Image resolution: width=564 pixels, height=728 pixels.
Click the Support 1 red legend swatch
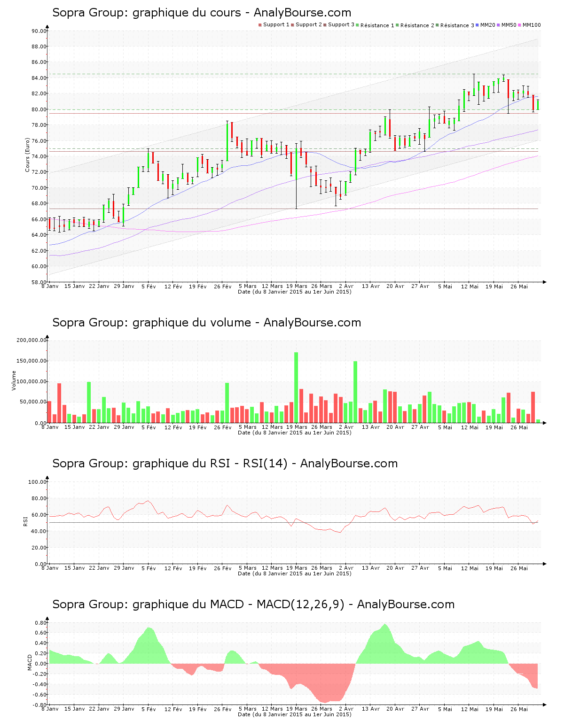pos(260,25)
